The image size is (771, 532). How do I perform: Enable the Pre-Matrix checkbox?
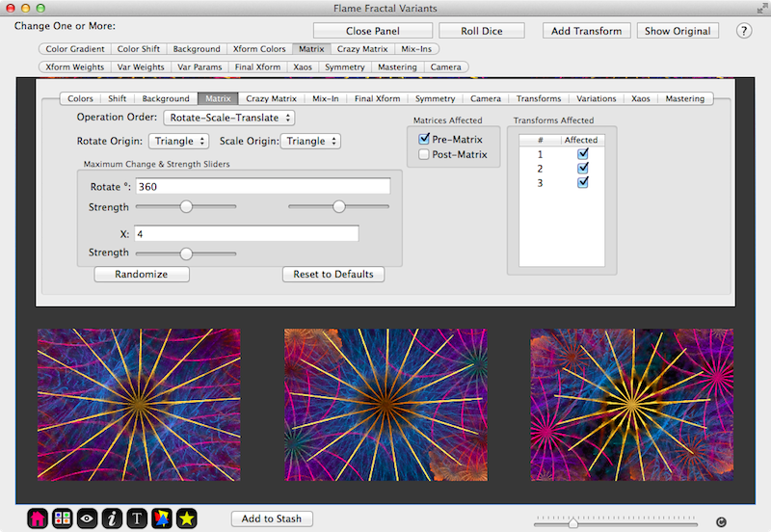(424, 139)
